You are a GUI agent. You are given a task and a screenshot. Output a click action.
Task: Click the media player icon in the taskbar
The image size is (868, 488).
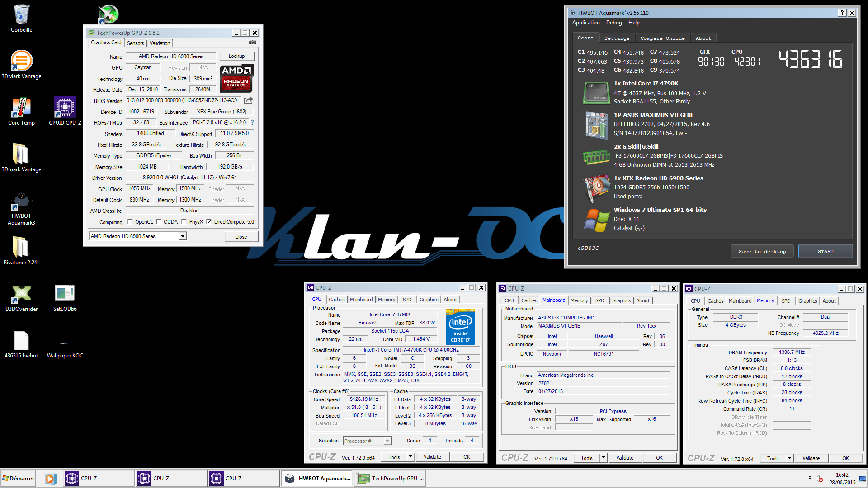coord(50,479)
